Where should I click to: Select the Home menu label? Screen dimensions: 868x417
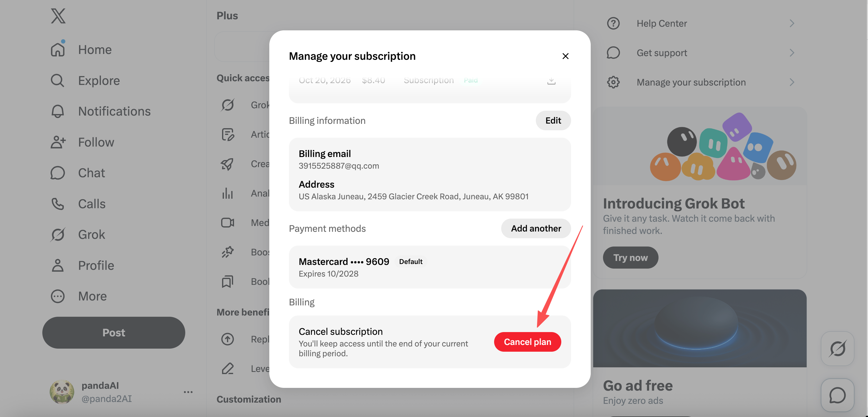coord(95,49)
